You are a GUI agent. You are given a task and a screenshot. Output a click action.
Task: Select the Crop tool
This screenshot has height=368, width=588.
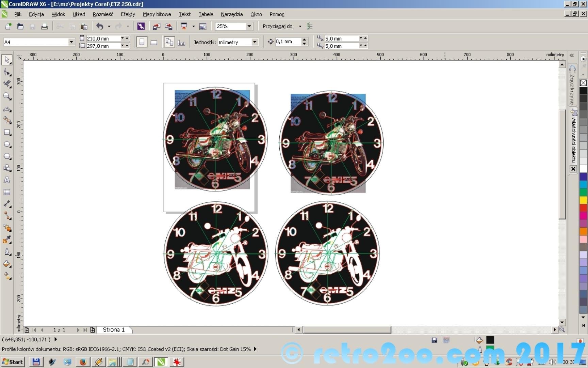point(7,84)
